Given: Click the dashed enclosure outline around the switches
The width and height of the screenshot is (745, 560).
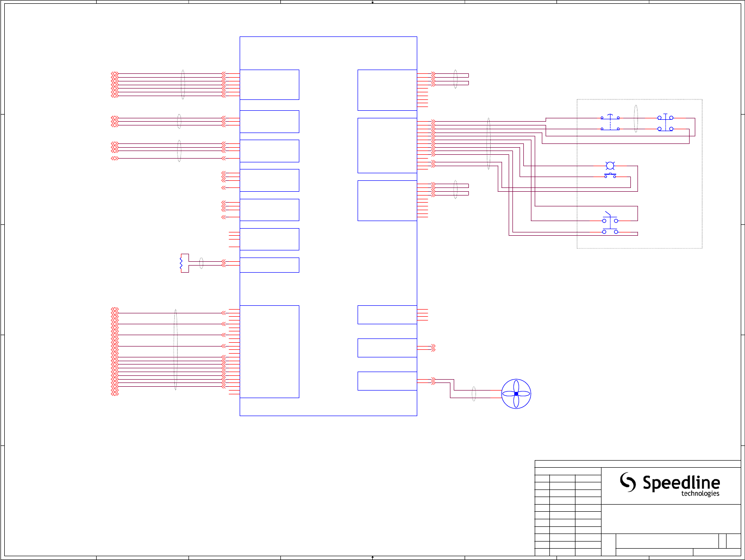Looking at the screenshot, I should (639, 174).
